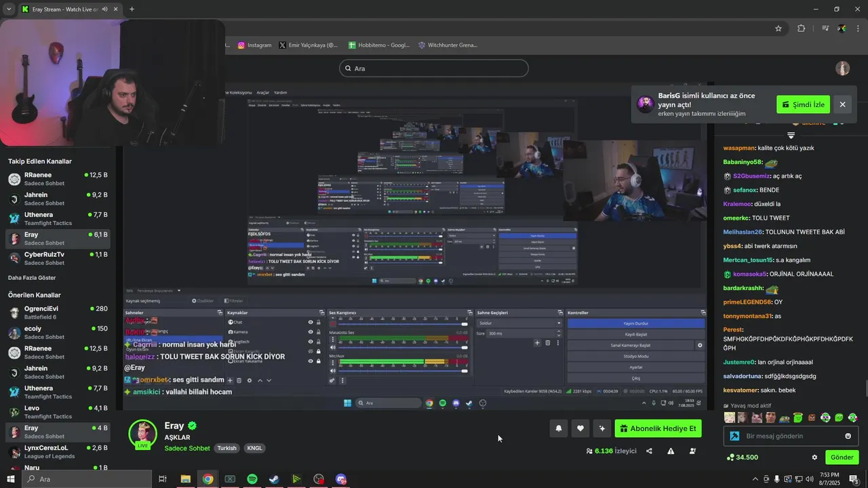Bookmark this page with the star icon
The image size is (868, 488).
point(778,28)
